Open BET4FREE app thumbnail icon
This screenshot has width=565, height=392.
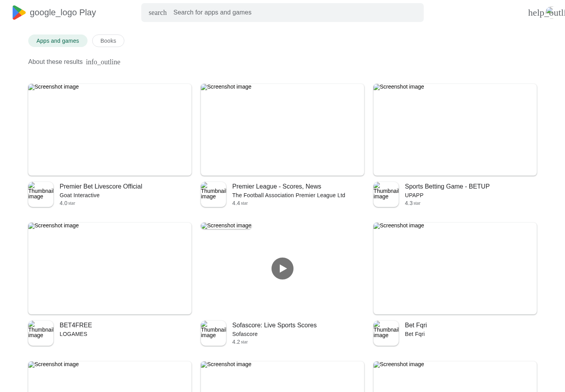click(x=41, y=333)
